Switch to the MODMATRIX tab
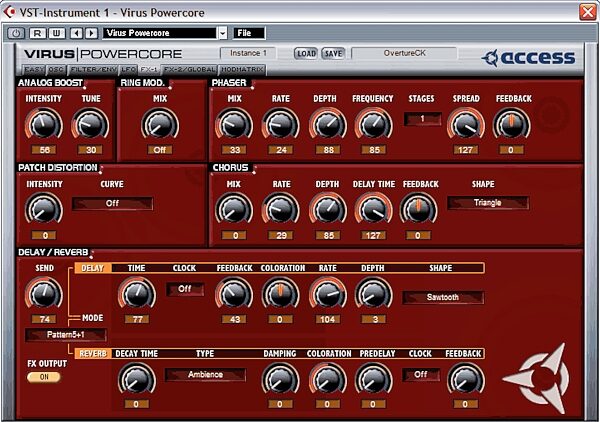 pyautogui.click(x=242, y=70)
